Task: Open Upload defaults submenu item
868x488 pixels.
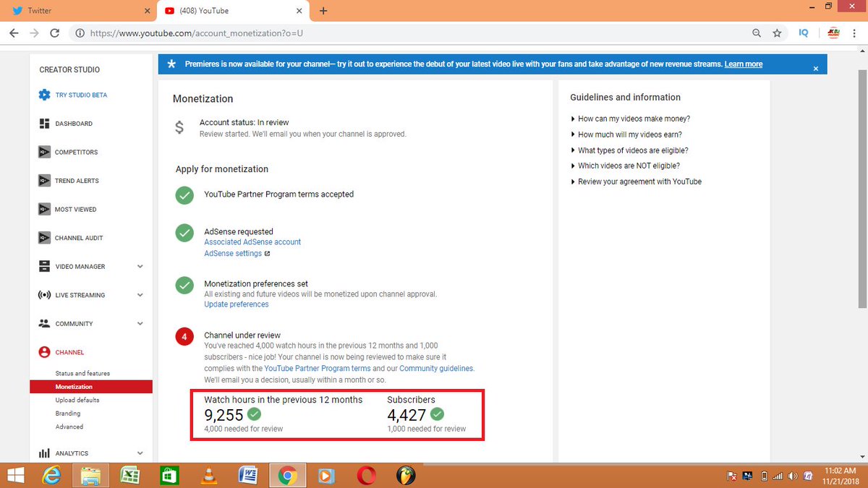Action: pyautogui.click(x=77, y=400)
